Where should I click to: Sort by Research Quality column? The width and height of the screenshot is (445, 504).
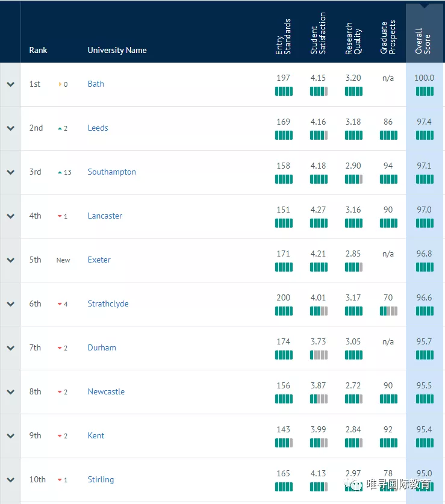tap(353, 39)
